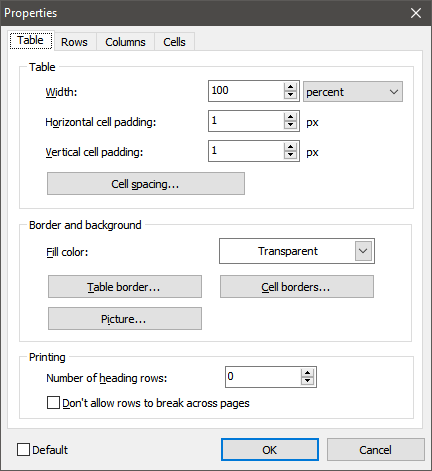This screenshot has height=471, width=432.
Task: Increase Number of heading rows spinner
Action: [307, 373]
